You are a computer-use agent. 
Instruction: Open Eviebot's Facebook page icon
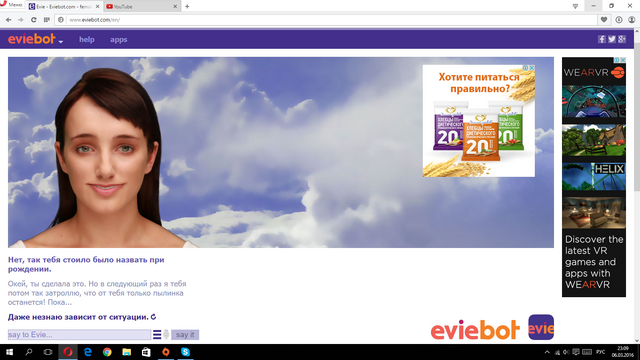point(602,39)
